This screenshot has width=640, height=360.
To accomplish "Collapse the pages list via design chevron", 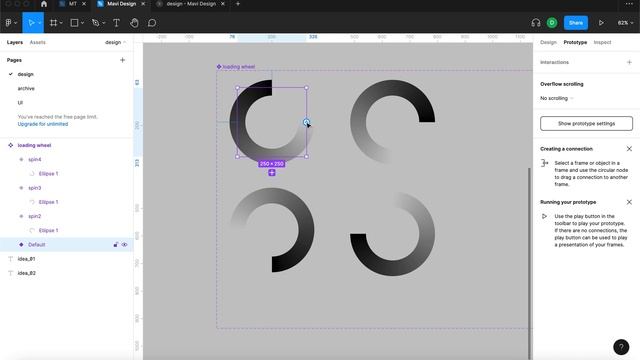I will click(x=125, y=42).
